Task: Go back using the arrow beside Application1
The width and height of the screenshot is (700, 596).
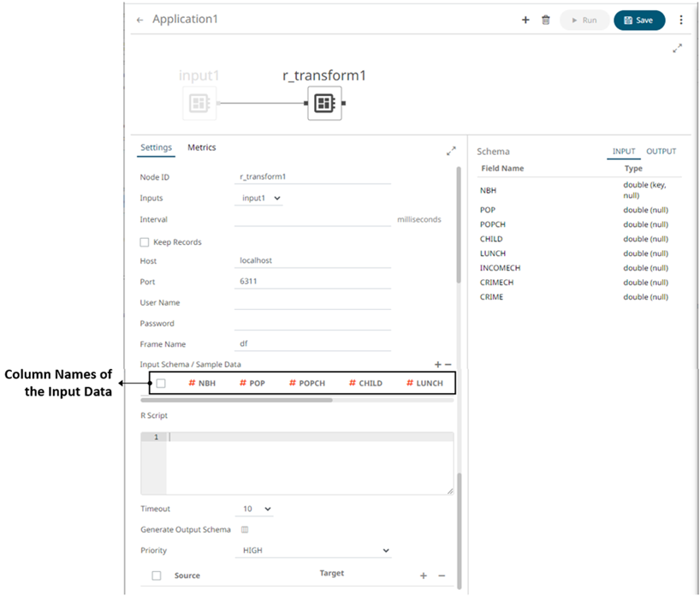Action: coord(139,20)
